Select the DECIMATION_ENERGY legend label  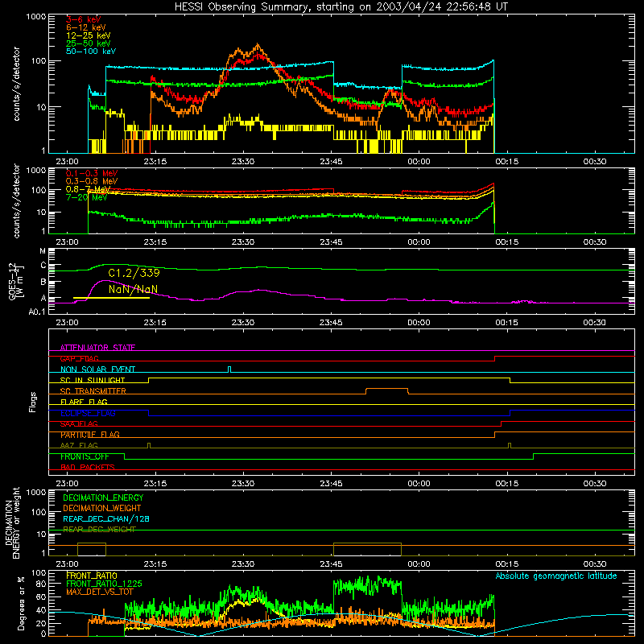point(103,497)
